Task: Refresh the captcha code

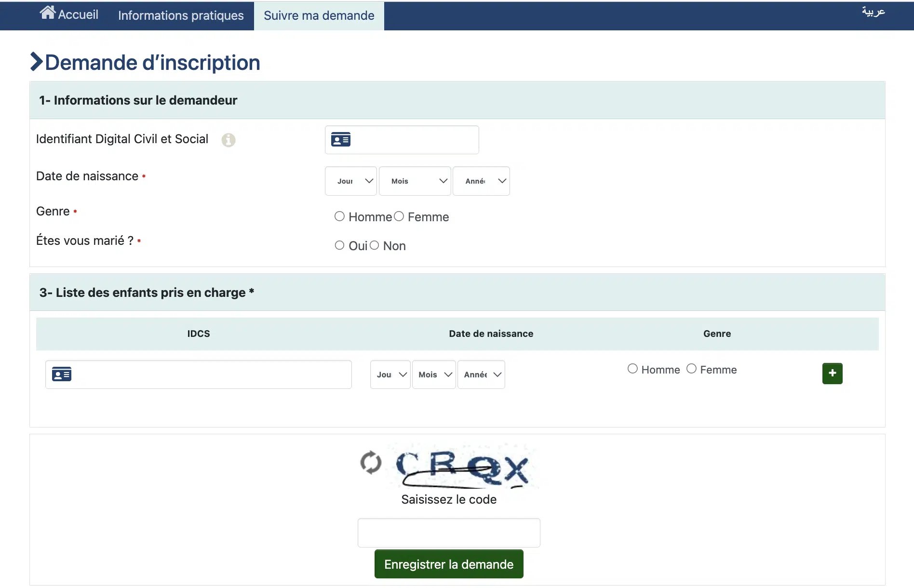Action: [371, 463]
